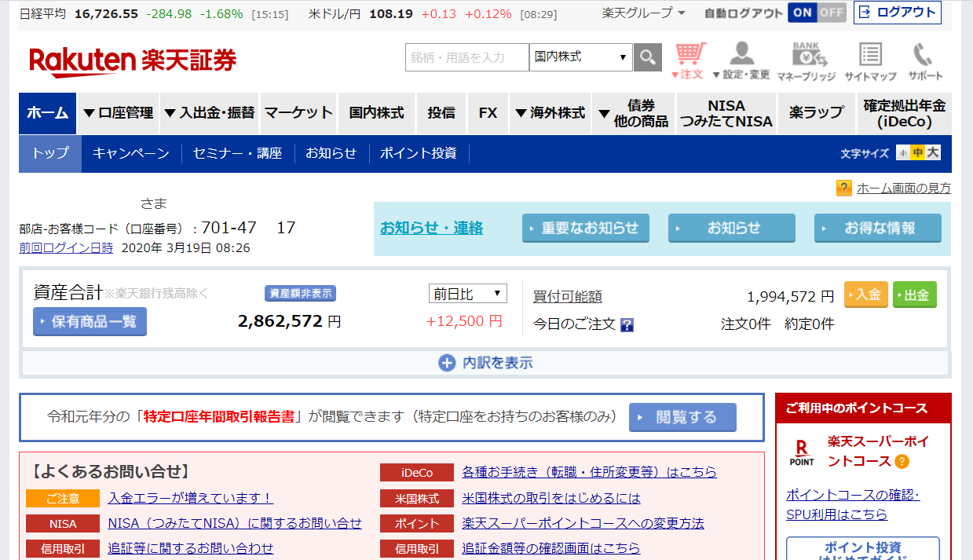Viewport: 973px width, 560px height.
Task: Toggle 資産額非表示 to hide assets
Action: point(300,294)
